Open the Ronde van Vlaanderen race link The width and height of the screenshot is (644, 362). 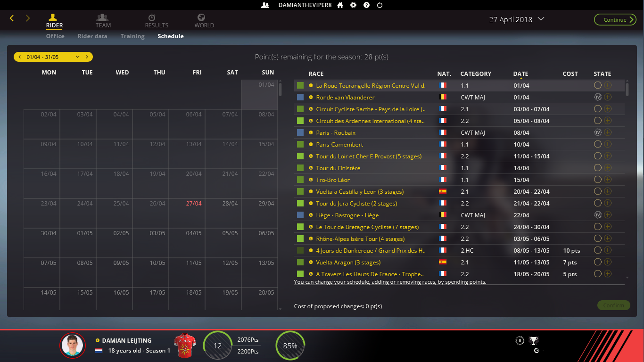(346, 98)
